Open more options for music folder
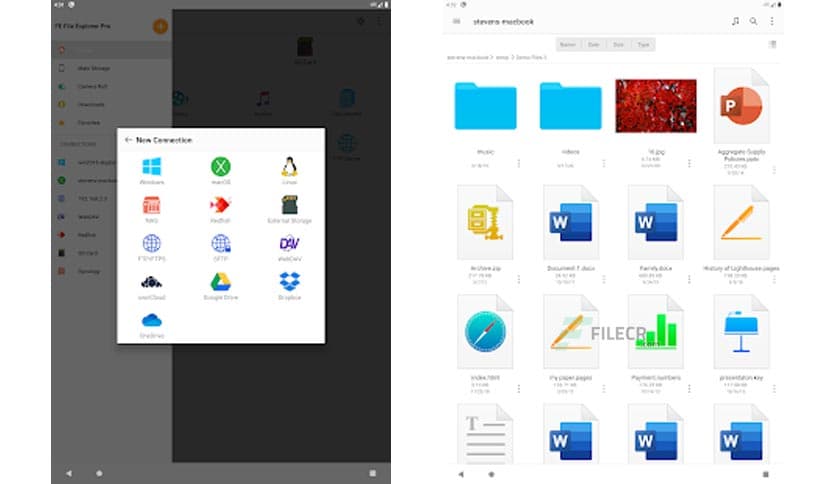 [x=519, y=164]
